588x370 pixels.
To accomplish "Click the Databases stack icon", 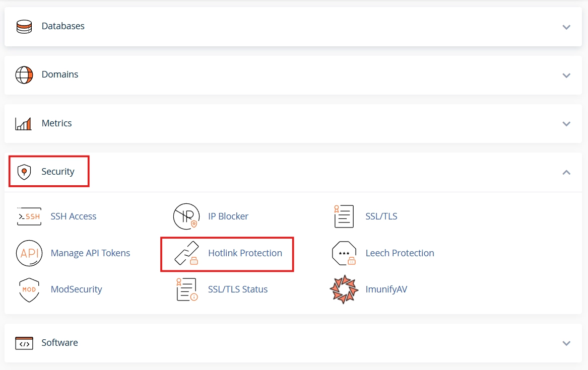I will tap(24, 27).
